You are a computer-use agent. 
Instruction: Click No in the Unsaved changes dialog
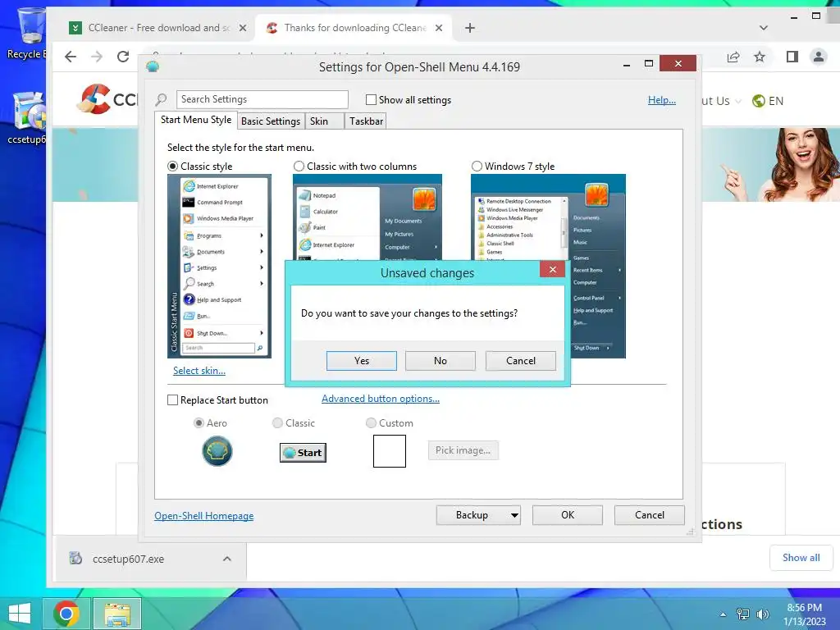click(x=440, y=361)
